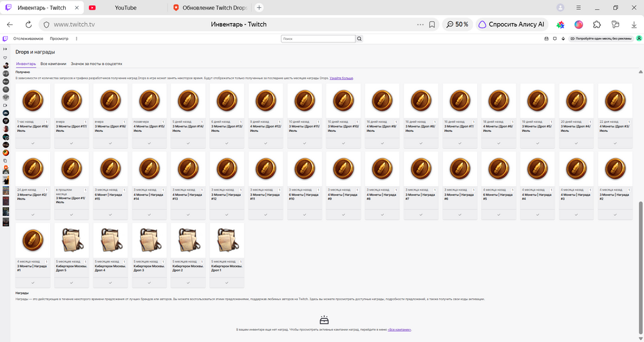This screenshot has height=342, width=644.
Task: Switch to the YouTube tab
Action: tap(126, 7)
